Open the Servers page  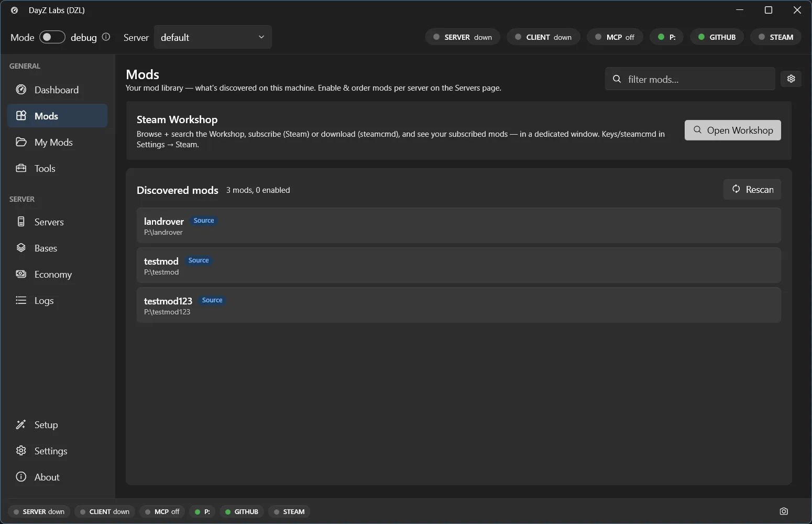tap(57, 222)
